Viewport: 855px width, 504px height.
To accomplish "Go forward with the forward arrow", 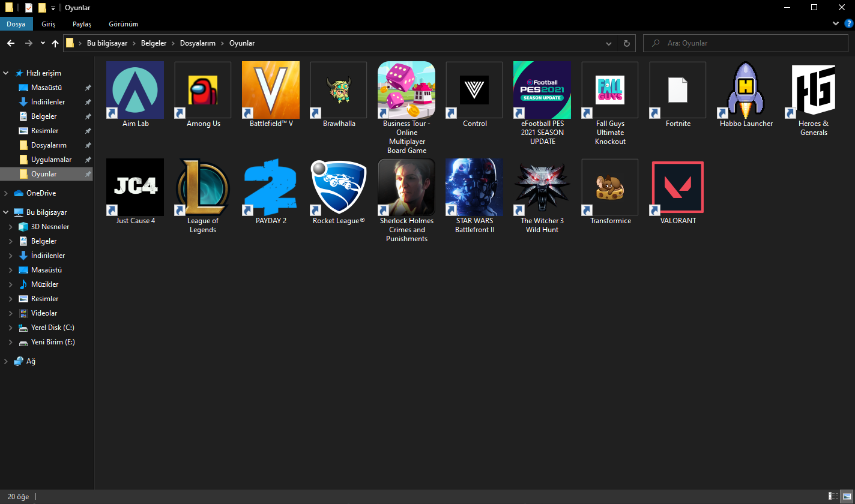I will tap(29, 43).
